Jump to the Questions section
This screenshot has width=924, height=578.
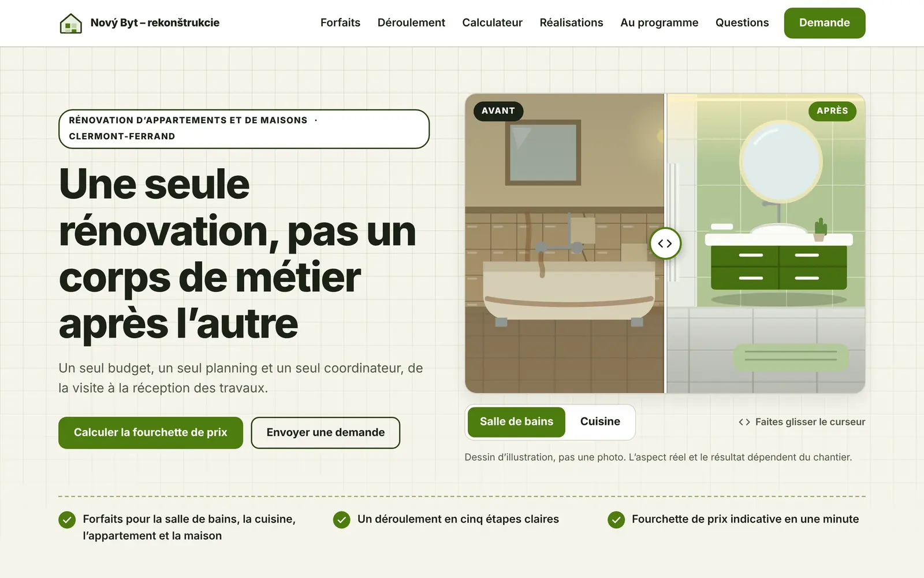[742, 23]
